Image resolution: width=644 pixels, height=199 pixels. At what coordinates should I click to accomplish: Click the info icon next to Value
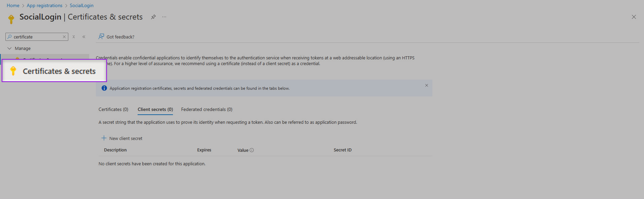[x=252, y=150]
